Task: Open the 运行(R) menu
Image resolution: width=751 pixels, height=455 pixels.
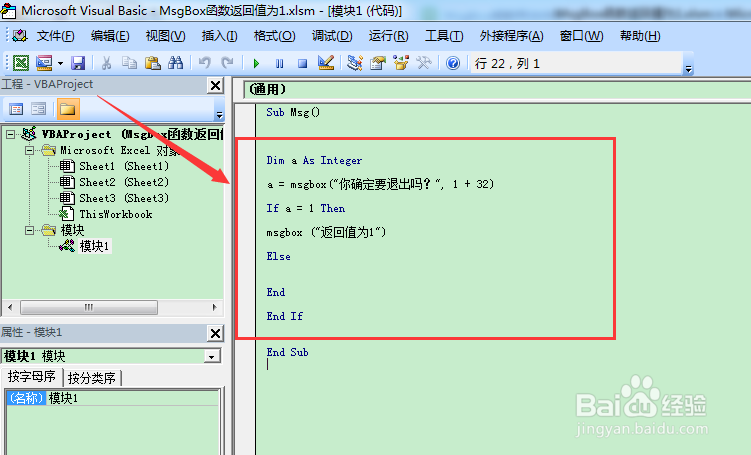Action: pyautogui.click(x=388, y=36)
